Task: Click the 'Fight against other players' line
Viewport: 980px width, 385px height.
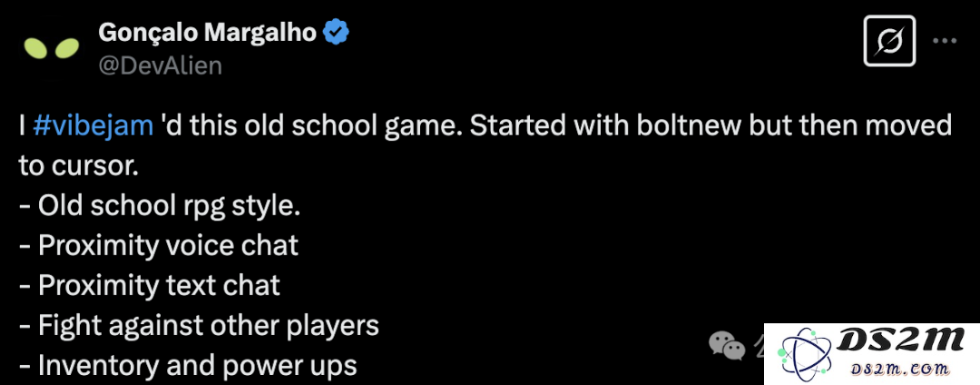Action: pos(199,326)
